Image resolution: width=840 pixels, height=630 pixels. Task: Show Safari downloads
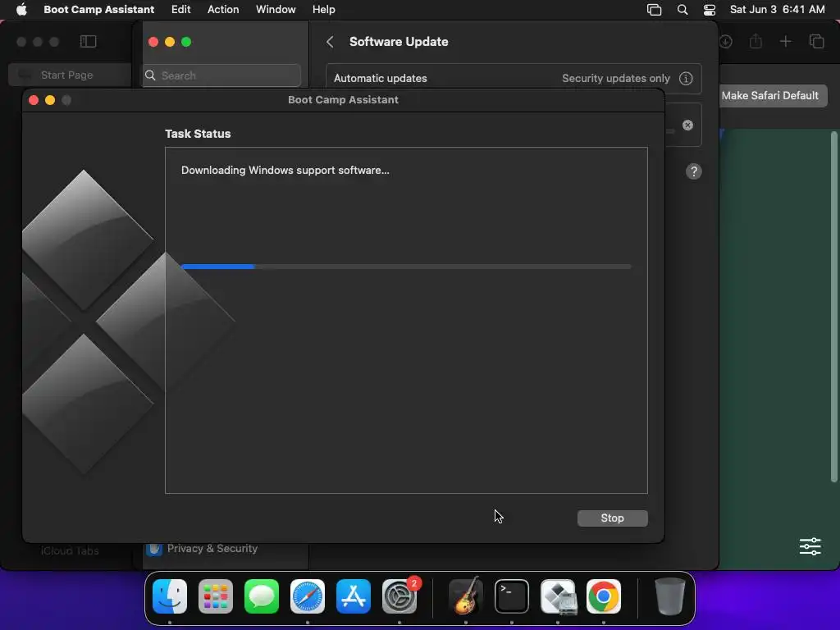pyautogui.click(x=725, y=41)
